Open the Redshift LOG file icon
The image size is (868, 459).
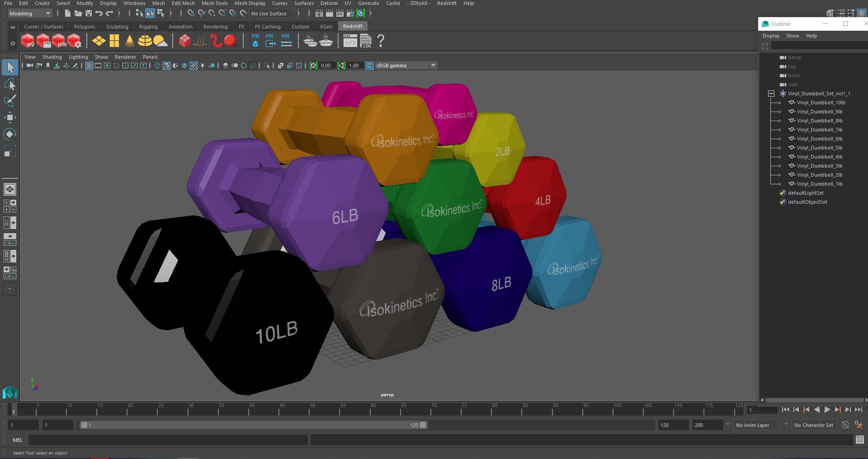pyautogui.click(x=366, y=41)
